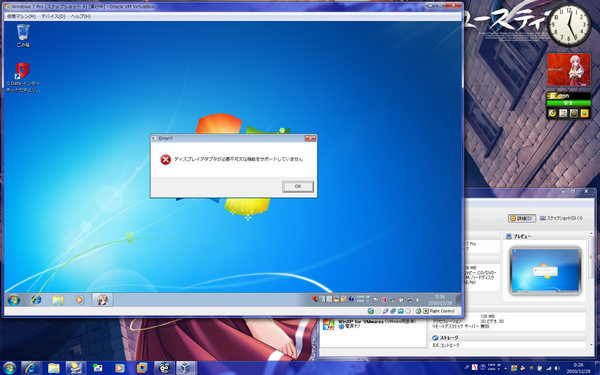
Task: Select the G Data Internet Security shortcut
Action: pyautogui.click(x=23, y=78)
